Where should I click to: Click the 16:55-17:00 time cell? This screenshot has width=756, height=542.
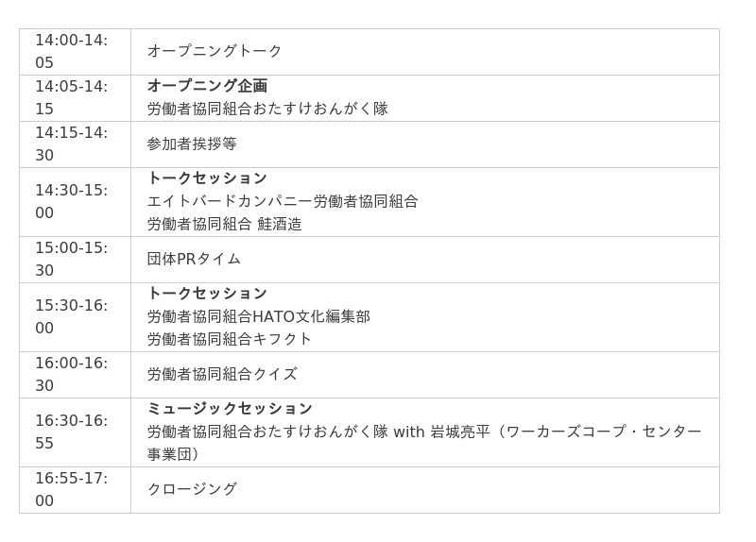75,489
